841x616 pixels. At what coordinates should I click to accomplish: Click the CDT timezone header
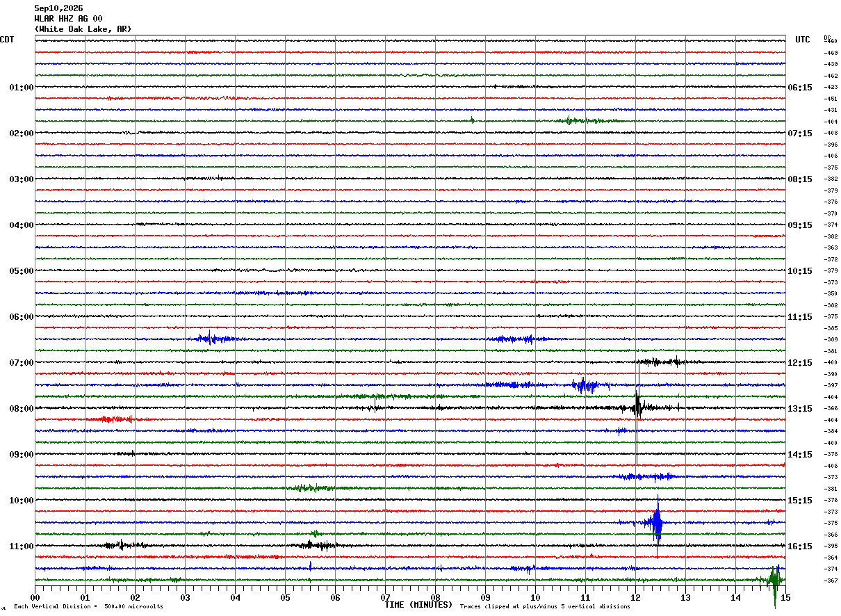[7, 40]
